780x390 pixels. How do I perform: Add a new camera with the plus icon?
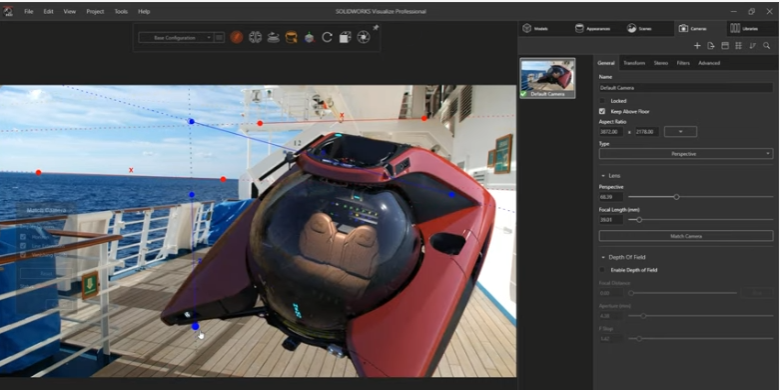click(x=697, y=46)
